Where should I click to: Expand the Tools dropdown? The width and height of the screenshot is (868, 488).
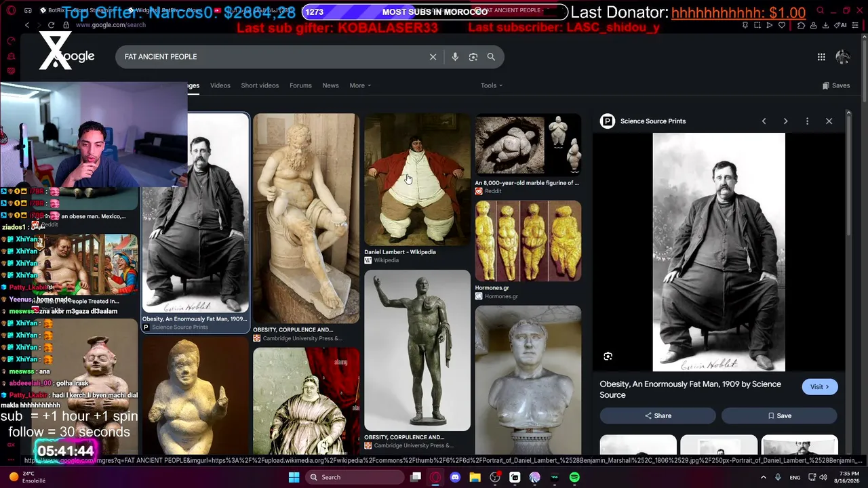(x=492, y=85)
